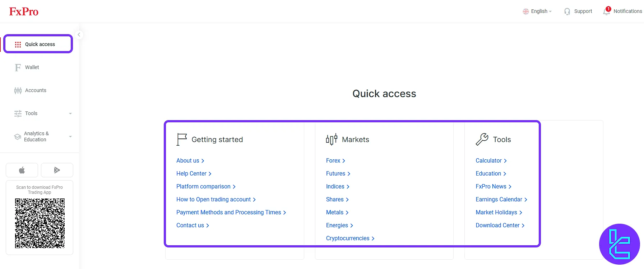Image resolution: width=644 pixels, height=269 pixels.
Task: Click the Support headset icon
Action: click(x=567, y=12)
